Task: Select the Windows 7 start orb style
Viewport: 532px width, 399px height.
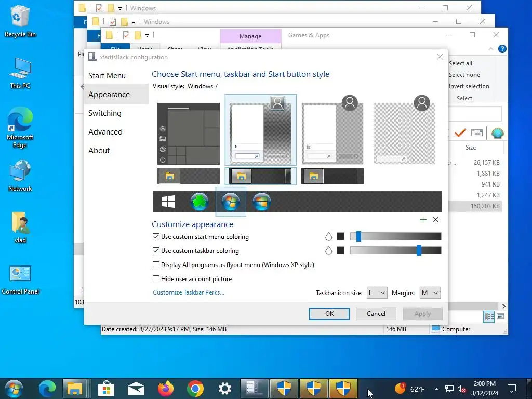Action: click(x=231, y=202)
